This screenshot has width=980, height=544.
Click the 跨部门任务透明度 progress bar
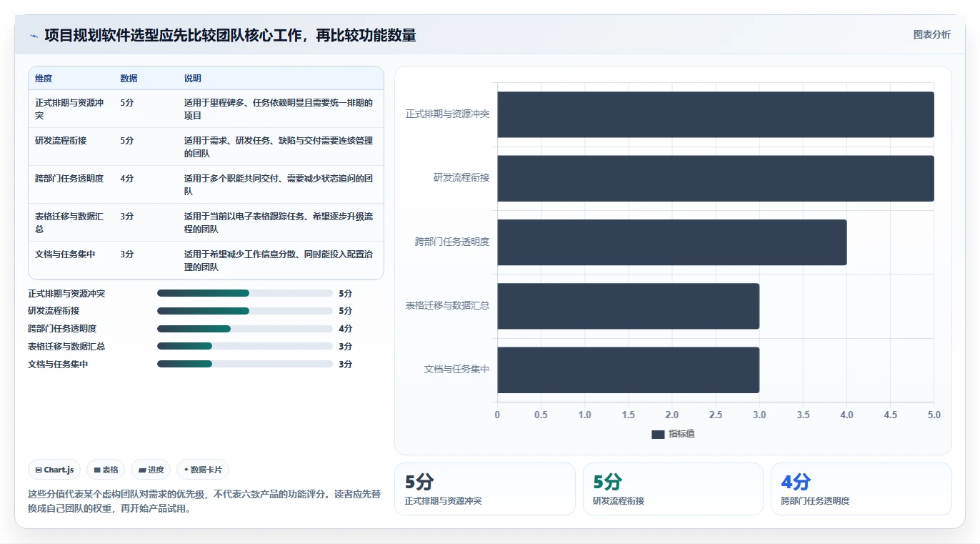click(x=245, y=329)
